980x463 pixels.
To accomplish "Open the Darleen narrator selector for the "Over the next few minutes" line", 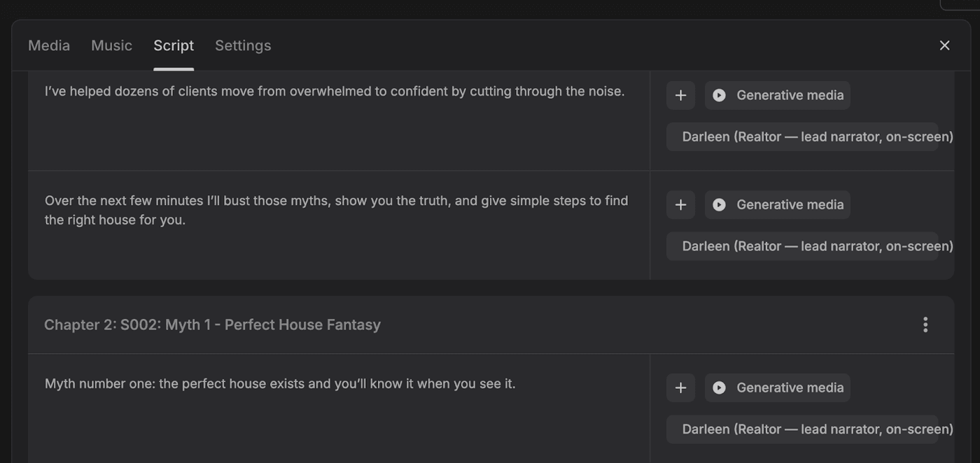I will point(802,246).
